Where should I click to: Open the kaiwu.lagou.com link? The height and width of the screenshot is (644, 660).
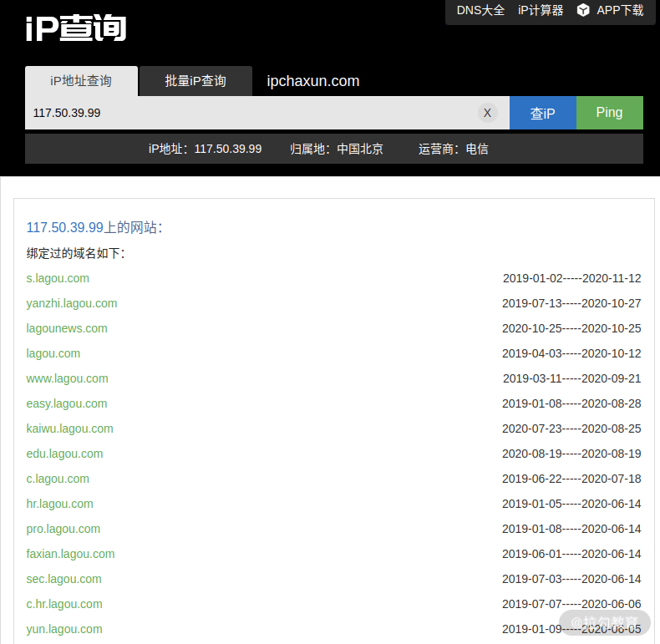point(70,428)
